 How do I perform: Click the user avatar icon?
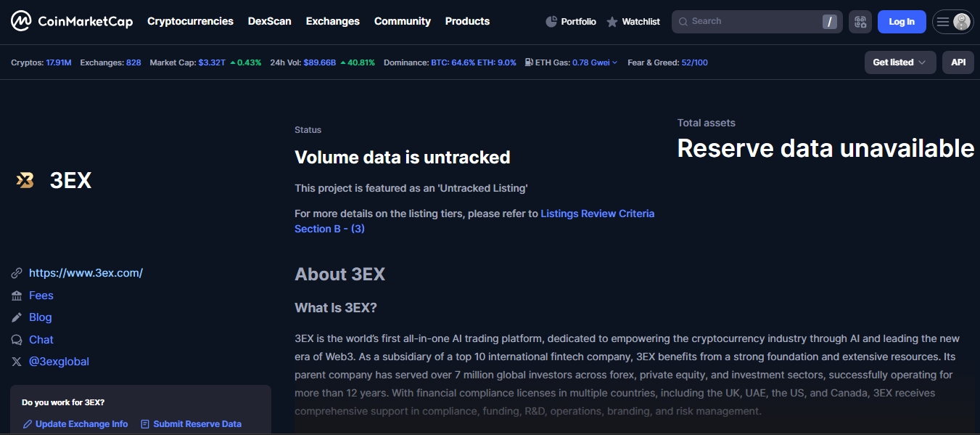(x=962, y=22)
